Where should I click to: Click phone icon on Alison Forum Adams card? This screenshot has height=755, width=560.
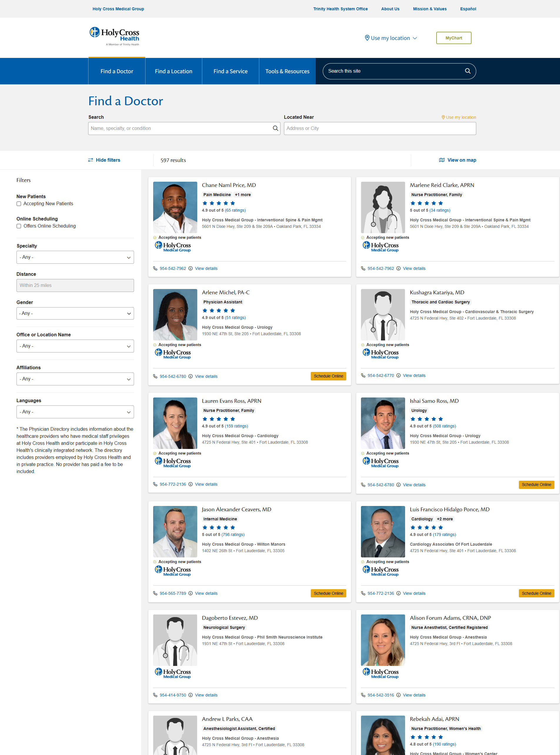click(363, 695)
